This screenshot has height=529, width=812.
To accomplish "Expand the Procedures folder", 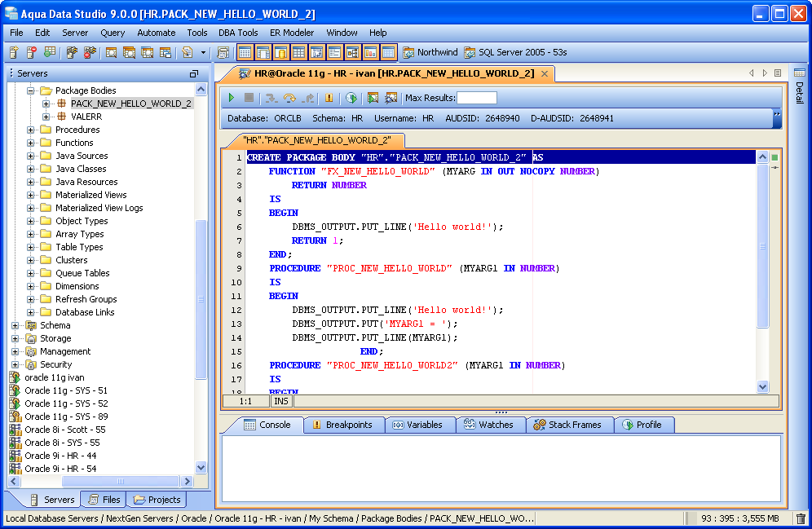I will 31,130.
